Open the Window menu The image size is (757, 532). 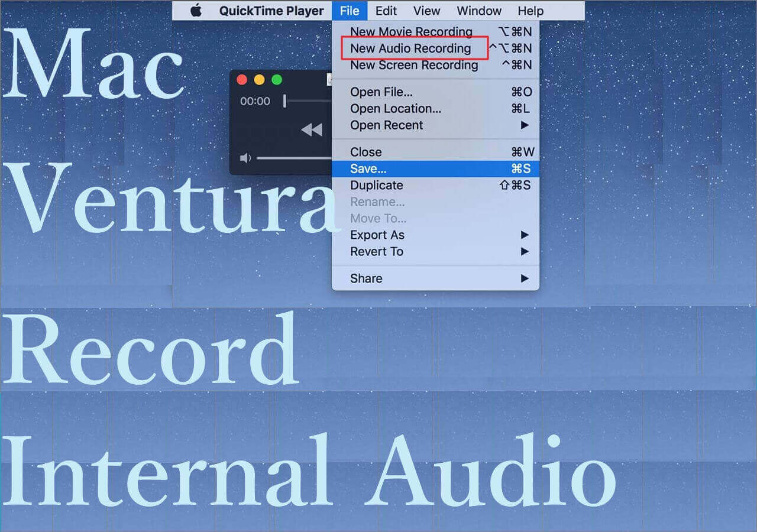(x=479, y=11)
